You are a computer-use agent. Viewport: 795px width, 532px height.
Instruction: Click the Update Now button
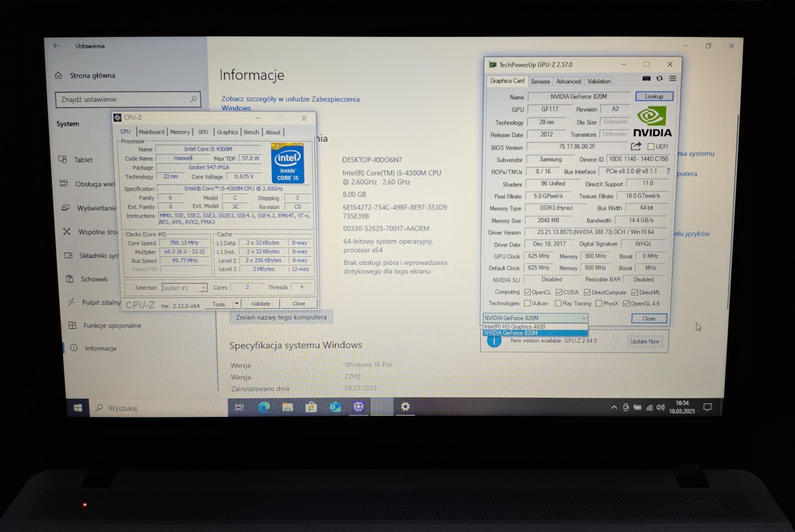pos(644,341)
